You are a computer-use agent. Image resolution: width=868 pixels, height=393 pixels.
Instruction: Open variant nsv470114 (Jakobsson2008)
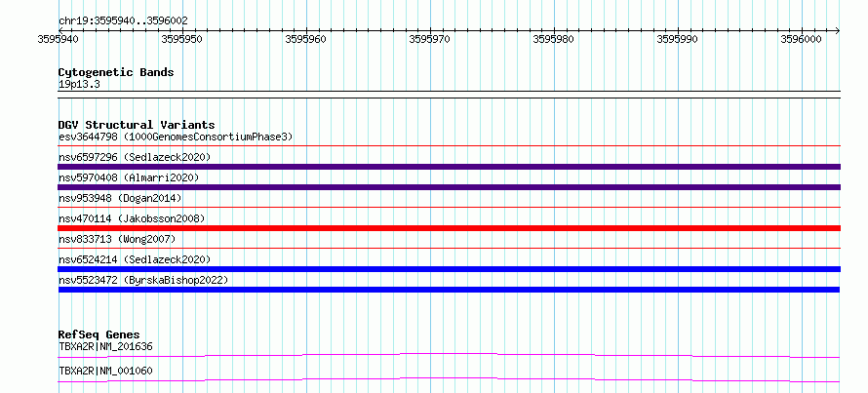pos(132,218)
